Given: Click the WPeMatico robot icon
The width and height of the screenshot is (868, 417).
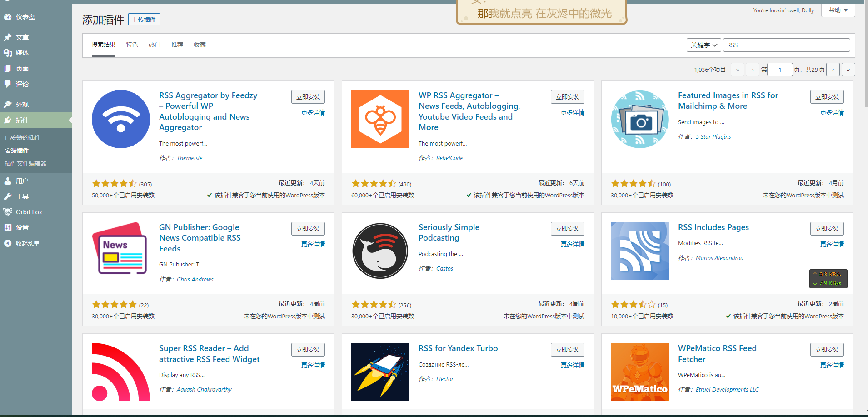Looking at the screenshot, I should point(640,372).
